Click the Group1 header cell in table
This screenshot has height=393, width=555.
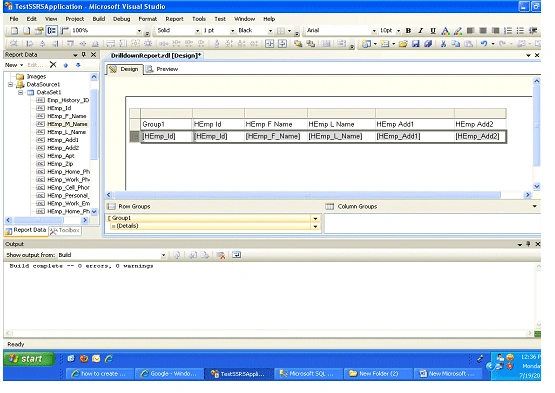tap(166, 124)
